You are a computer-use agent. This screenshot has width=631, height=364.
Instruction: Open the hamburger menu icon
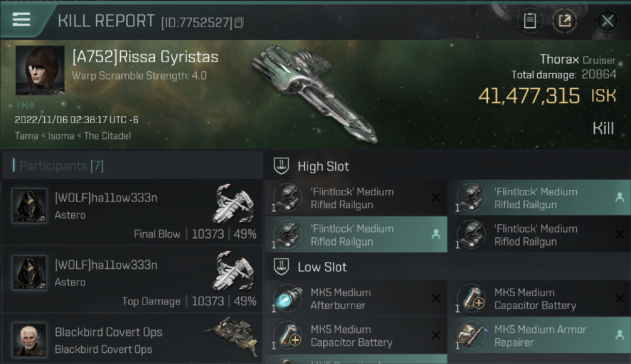coord(21,19)
